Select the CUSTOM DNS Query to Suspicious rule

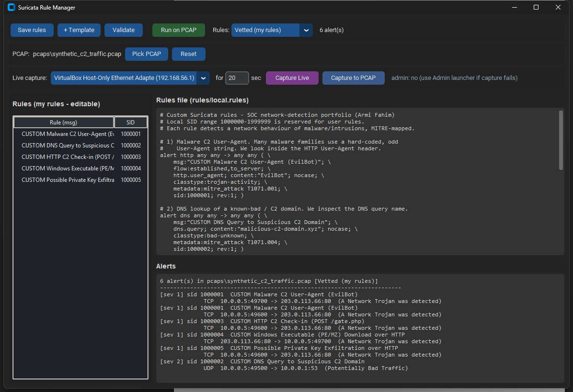(68, 146)
